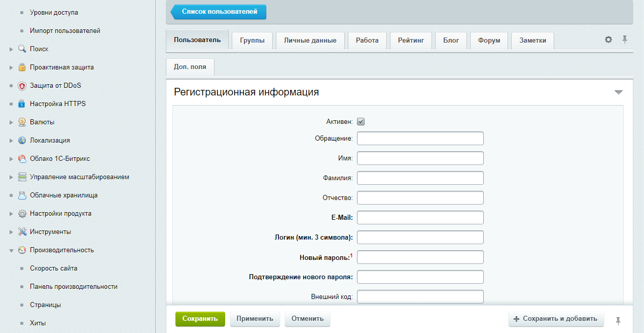Screen dimensions: 644x333
Task: Open the Доп. поля tab
Action: click(x=190, y=68)
